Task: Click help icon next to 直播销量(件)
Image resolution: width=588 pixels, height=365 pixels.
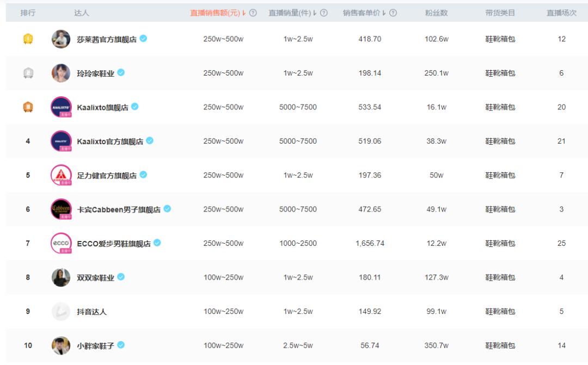Action: point(324,13)
